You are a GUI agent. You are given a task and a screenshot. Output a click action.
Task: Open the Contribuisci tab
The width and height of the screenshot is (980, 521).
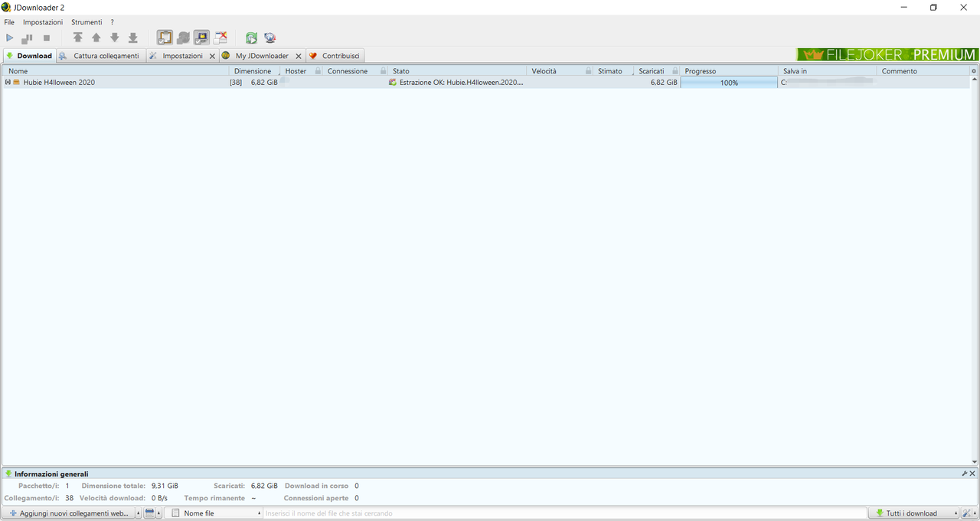[335, 56]
